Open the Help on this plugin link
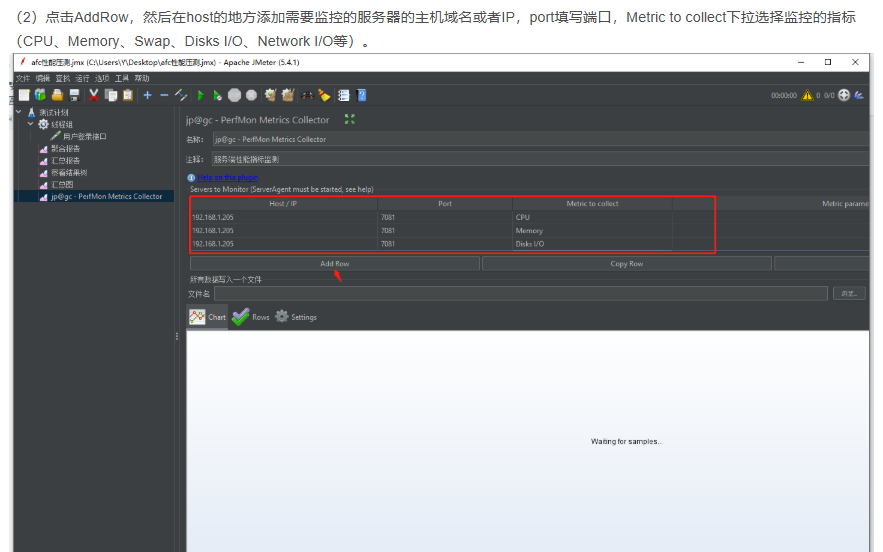The height and width of the screenshot is (552, 883). 228,177
